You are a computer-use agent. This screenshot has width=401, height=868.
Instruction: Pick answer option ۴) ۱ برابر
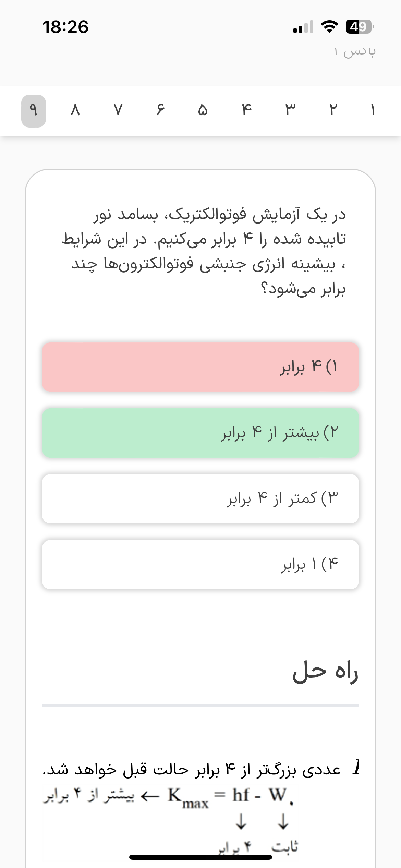[200, 565]
